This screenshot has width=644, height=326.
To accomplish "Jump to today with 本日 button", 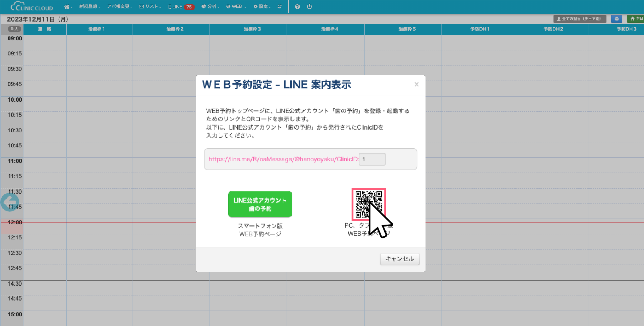I will (636, 19).
